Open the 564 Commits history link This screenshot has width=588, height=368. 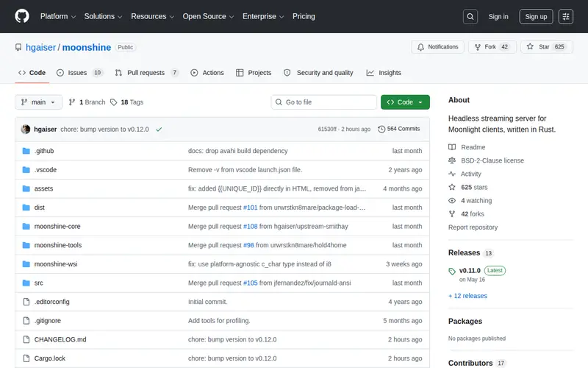(x=399, y=129)
